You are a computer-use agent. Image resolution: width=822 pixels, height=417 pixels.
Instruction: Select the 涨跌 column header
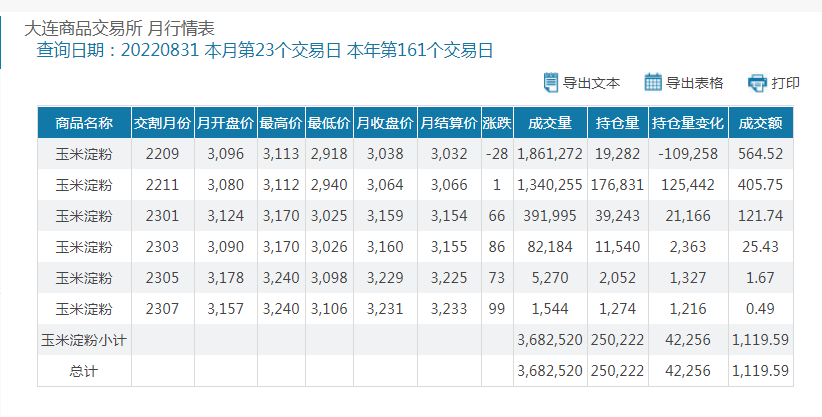(x=496, y=123)
